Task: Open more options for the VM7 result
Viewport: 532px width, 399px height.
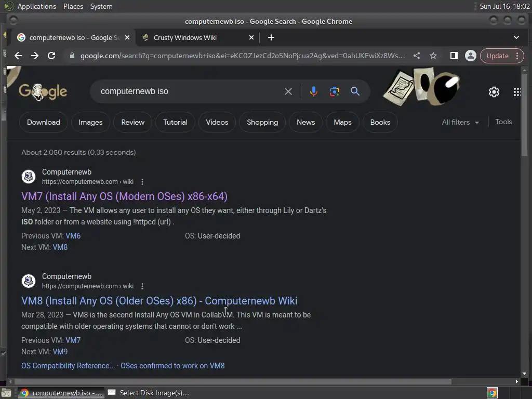Action: pyautogui.click(x=142, y=182)
